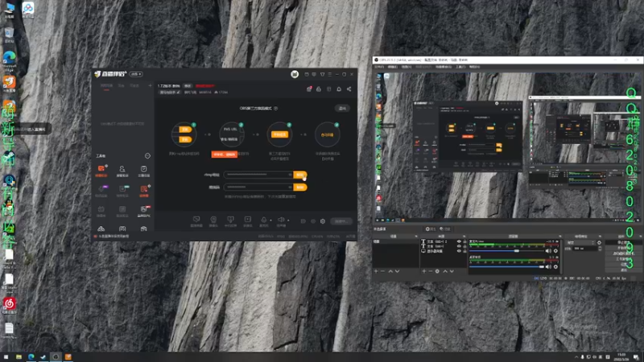Pop out the OBS sources panel header arrow
This screenshot has width=644, height=362.
(464, 237)
